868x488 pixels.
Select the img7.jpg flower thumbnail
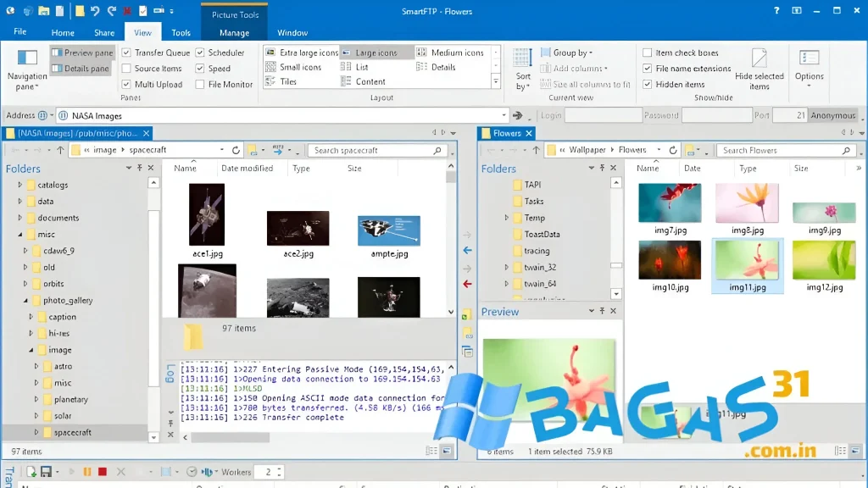click(x=670, y=203)
